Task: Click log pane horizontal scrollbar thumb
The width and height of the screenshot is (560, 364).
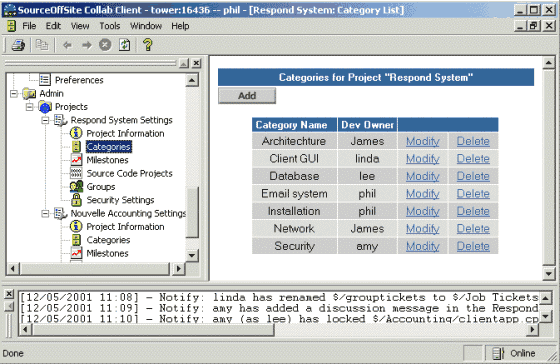Action: coord(154,330)
